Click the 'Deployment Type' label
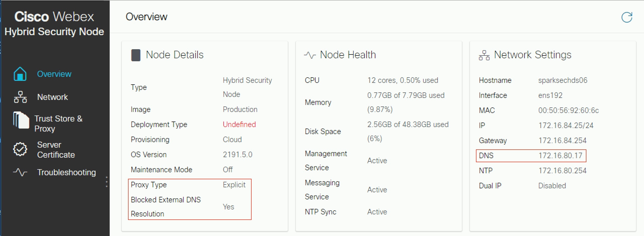 [x=159, y=125]
